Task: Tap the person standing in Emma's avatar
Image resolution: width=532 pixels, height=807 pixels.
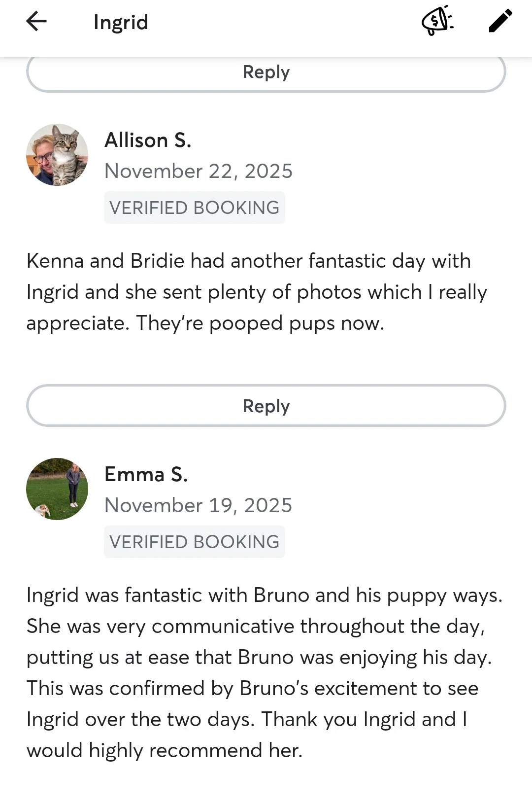Action: pyautogui.click(x=73, y=484)
